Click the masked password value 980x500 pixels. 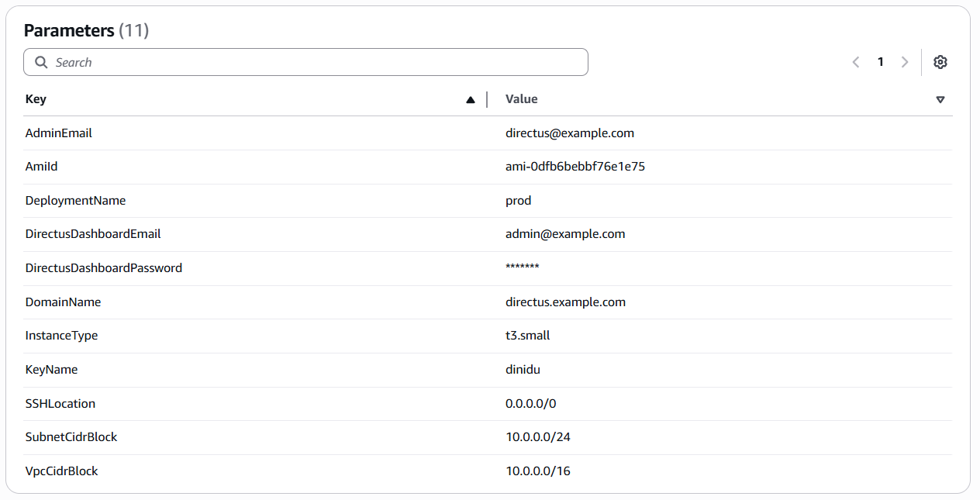pos(522,267)
